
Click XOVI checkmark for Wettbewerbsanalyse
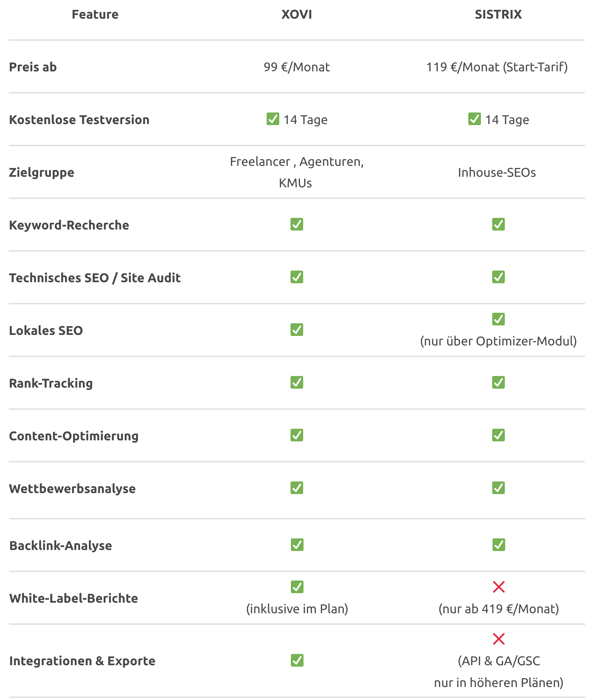tap(296, 488)
